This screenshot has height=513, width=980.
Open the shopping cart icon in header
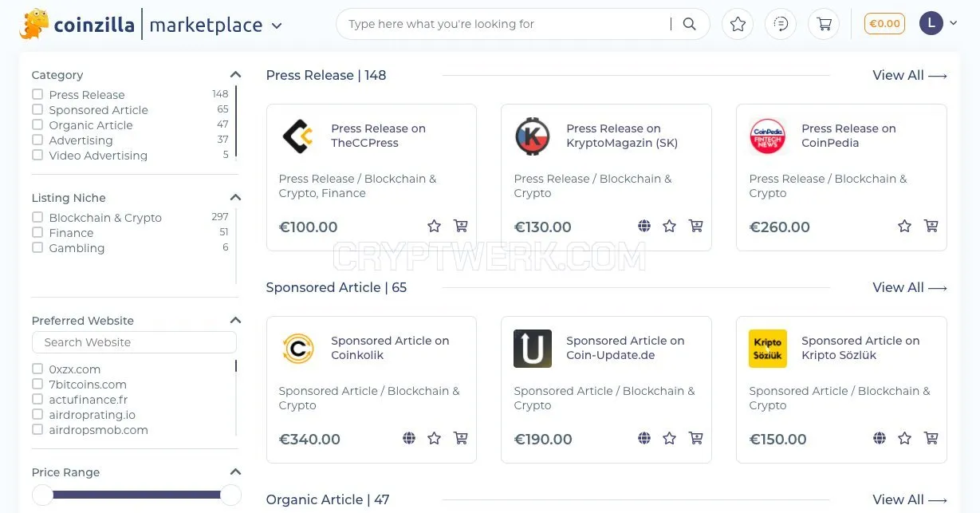[x=824, y=24]
